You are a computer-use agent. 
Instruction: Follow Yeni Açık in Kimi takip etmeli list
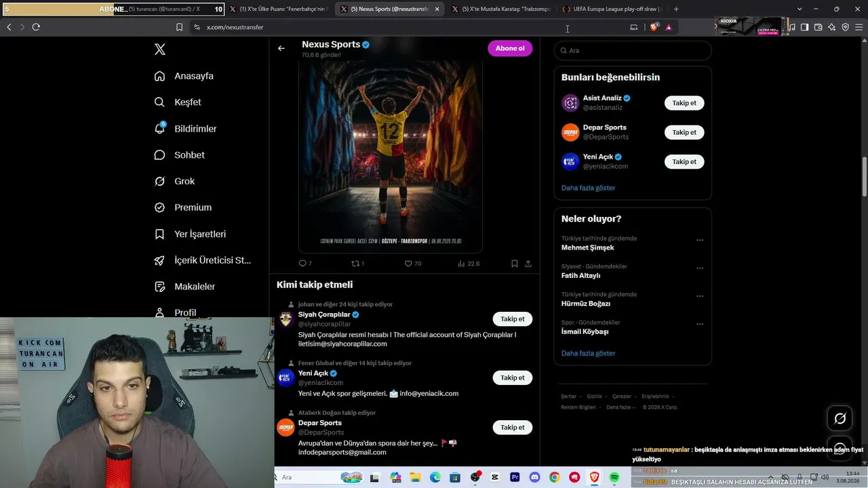[x=513, y=378]
